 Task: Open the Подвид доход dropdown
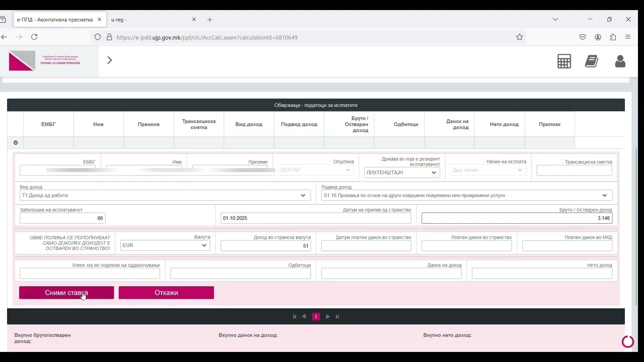click(x=467, y=196)
